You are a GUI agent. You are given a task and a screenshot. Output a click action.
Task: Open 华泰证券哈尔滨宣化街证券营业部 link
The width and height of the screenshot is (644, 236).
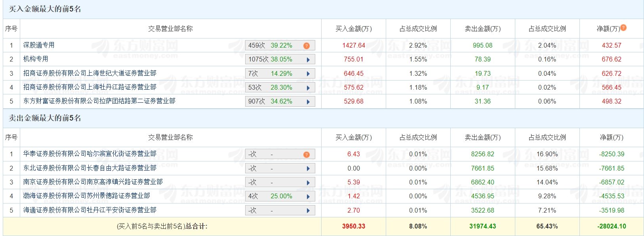point(90,154)
